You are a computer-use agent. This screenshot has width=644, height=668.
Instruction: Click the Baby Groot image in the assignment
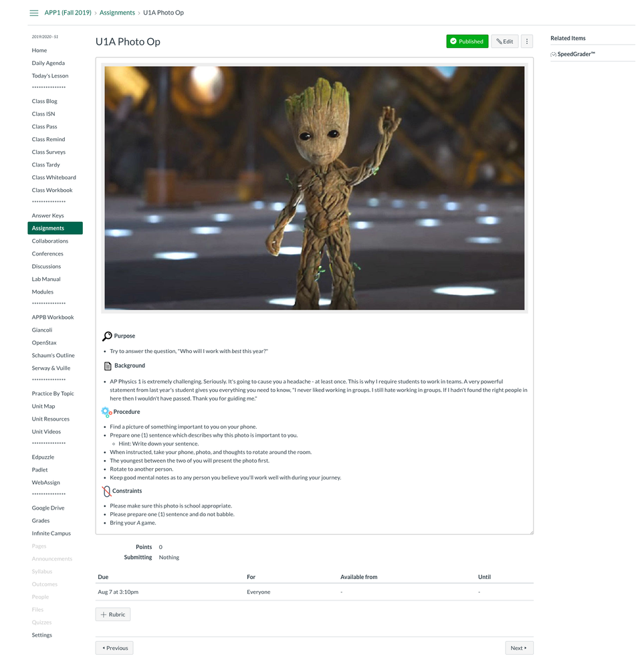click(x=314, y=188)
